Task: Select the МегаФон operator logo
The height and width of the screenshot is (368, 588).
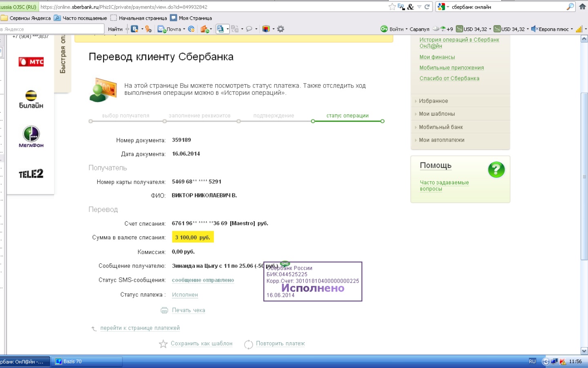Action: point(31,137)
